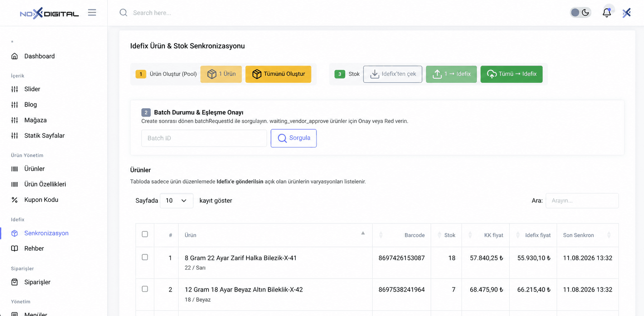644x316 pixels.
Task: Click the Statik Sayfalar sidebar icon
Action: (14, 135)
